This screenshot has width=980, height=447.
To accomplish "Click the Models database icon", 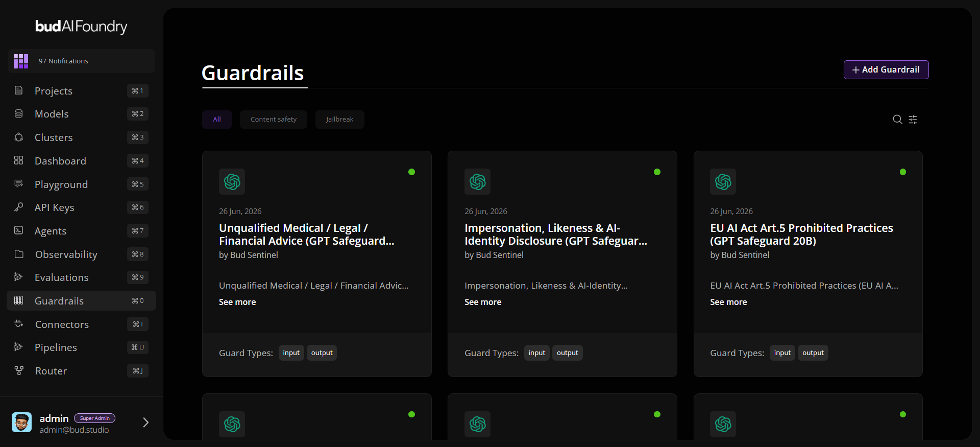I will click(x=19, y=113).
